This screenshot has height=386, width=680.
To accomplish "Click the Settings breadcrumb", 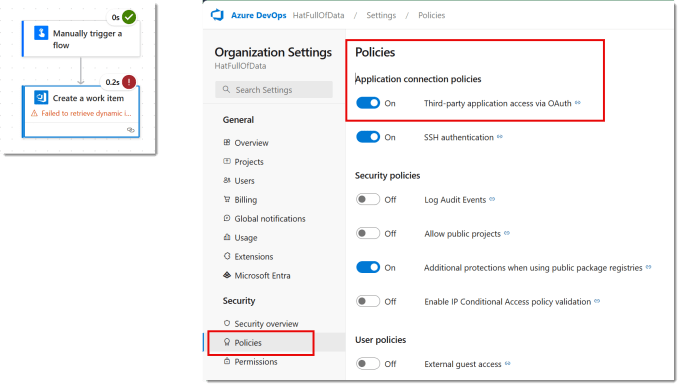I will 381,15.
